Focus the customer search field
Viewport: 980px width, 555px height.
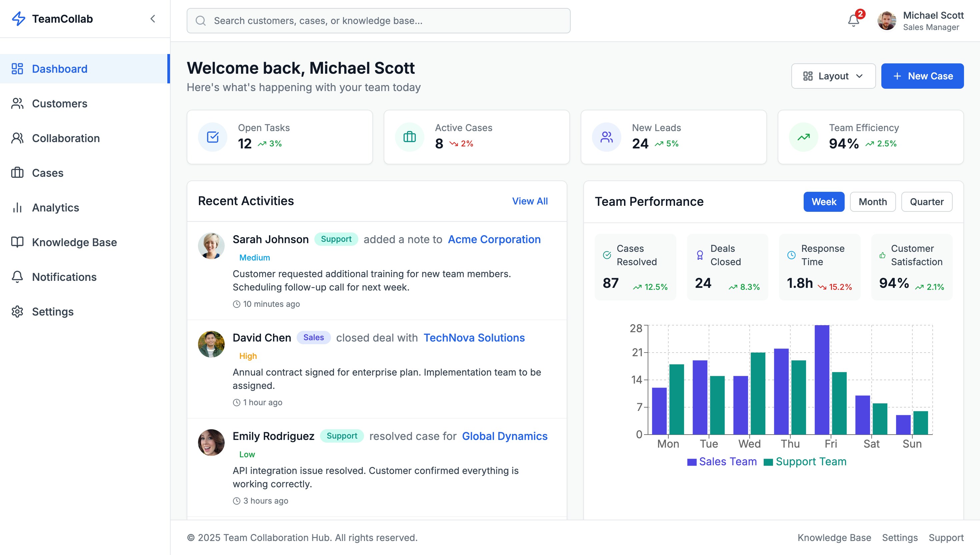(378, 21)
